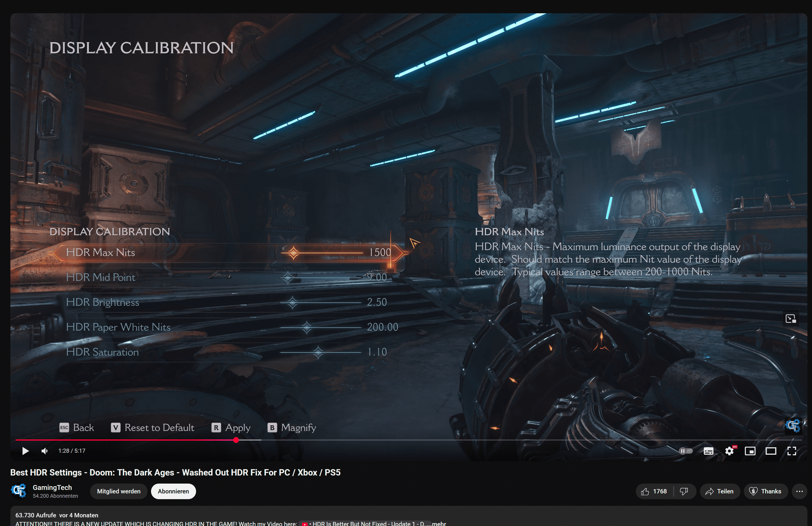The image size is (812, 526).
Task: Click the red progress bar scrubber handle
Action: pyautogui.click(x=236, y=440)
